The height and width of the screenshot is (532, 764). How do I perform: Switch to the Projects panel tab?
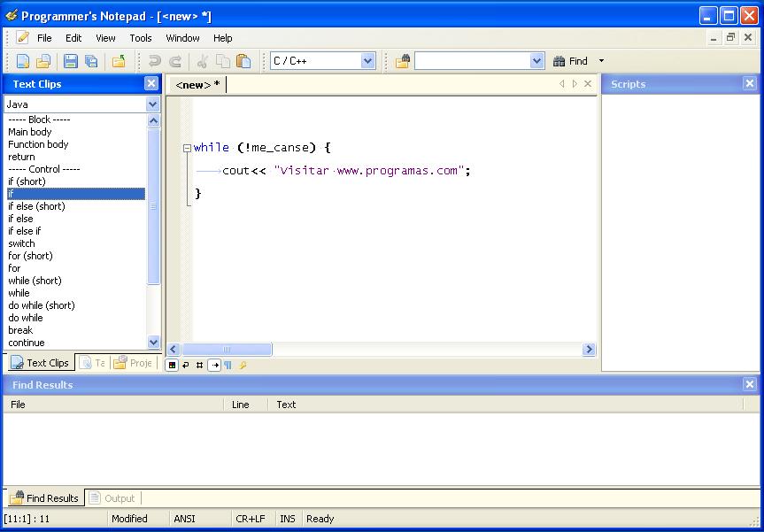tap(133, 362)
